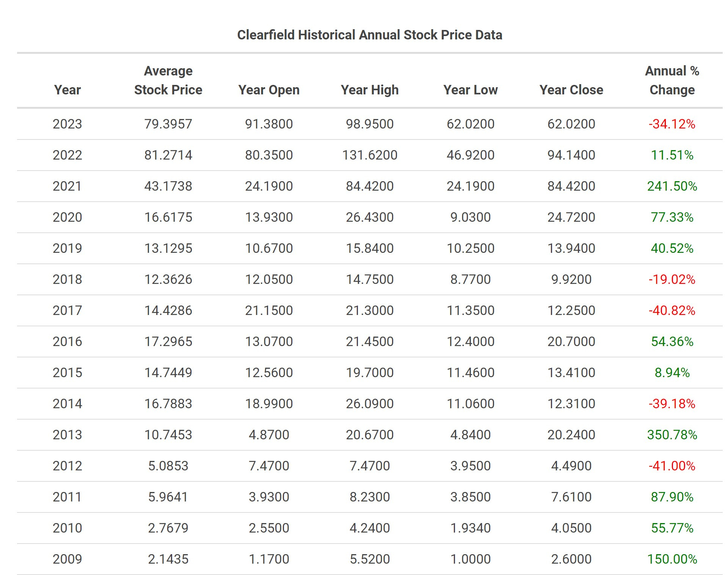The image size is (728, 575).
Task: Click the Annual % Change column header
Action: pyautogui.click(x=672, y=80)
